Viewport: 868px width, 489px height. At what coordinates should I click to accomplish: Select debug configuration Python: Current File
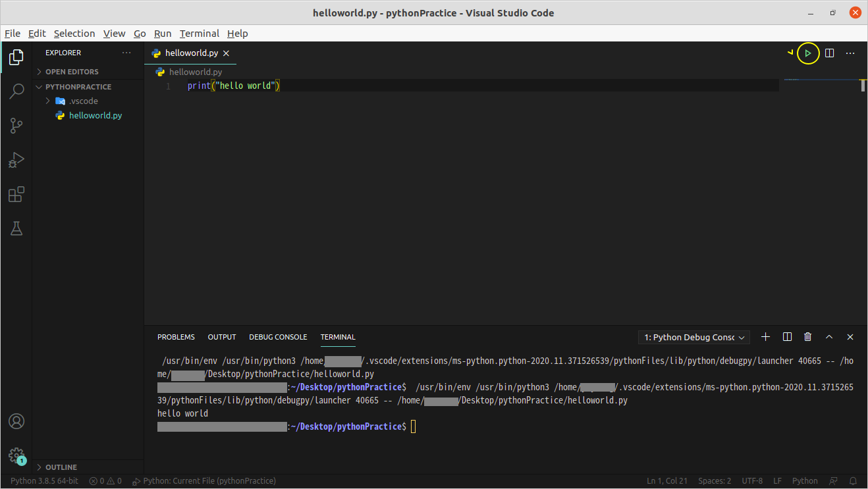click(x=204, y=481)
